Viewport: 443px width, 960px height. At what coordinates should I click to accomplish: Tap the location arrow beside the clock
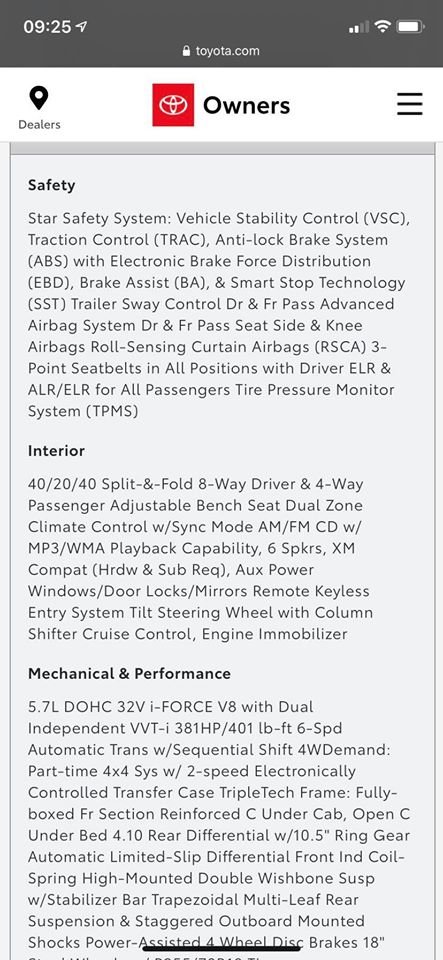tap(81, 26)
